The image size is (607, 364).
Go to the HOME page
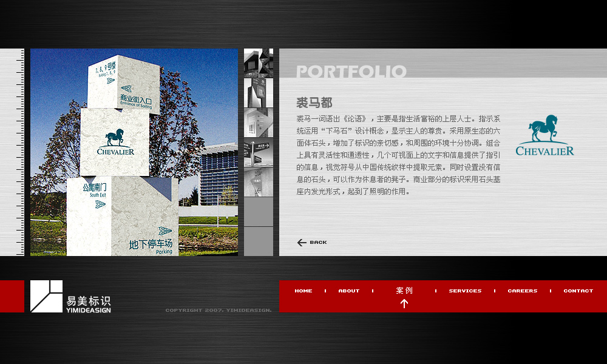click(x=303, y=291)
